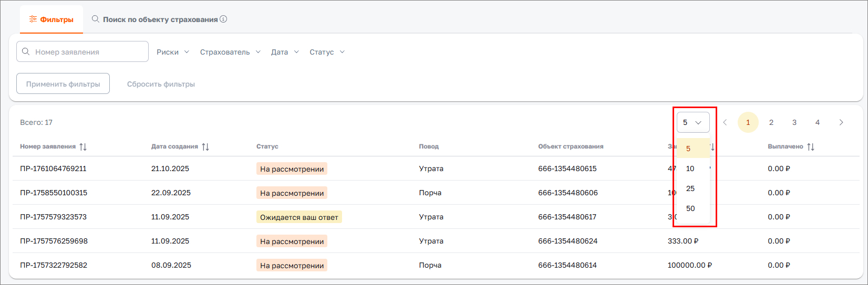This screenshot has width=868, height=285.
Task: Sort by Дата создания column arrows
Action: (x=205, y=147)
